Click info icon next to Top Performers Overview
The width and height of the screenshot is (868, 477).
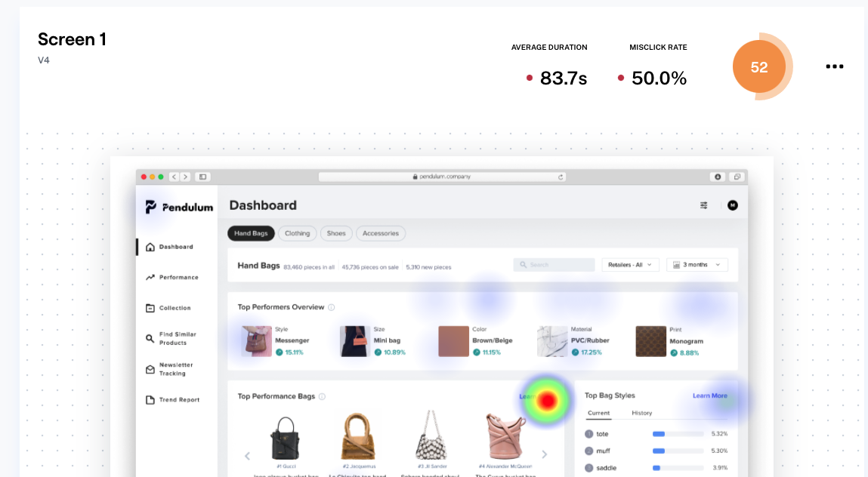pos(331,307)
